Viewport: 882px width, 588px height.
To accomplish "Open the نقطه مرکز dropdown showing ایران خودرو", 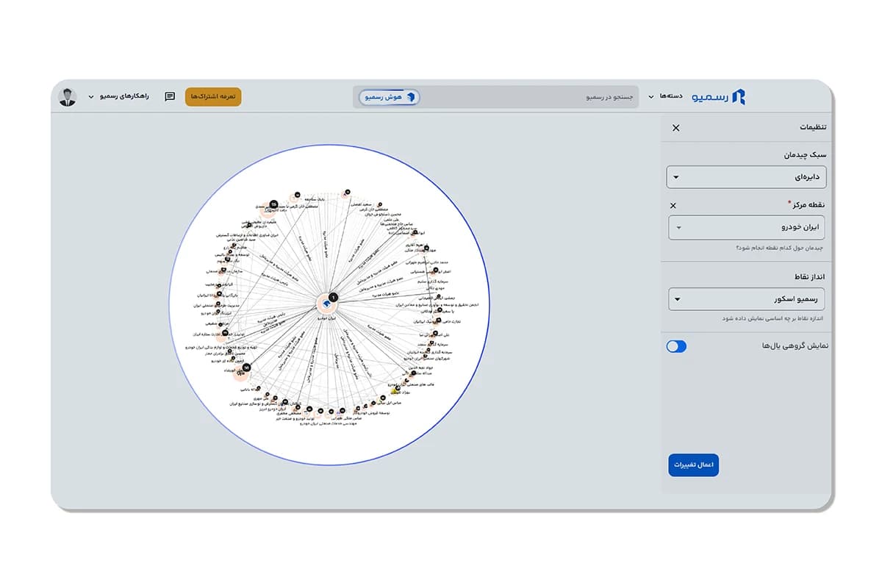I will point(747,227).
